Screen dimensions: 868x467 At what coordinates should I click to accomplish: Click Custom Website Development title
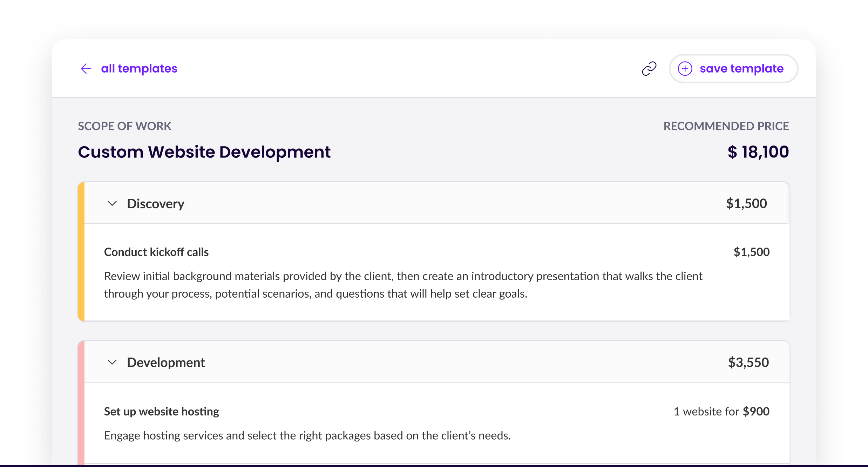204,152
